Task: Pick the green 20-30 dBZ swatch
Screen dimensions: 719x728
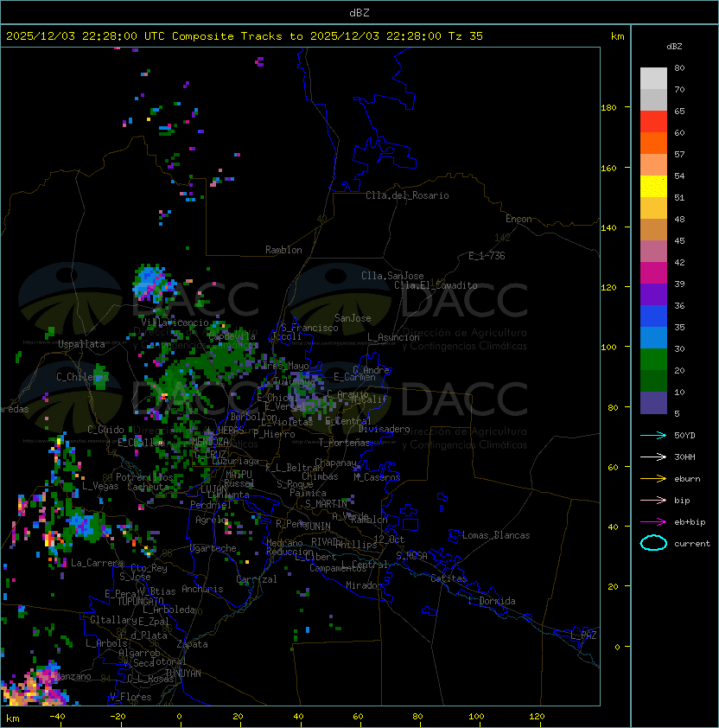Action: tap(653, 360)
